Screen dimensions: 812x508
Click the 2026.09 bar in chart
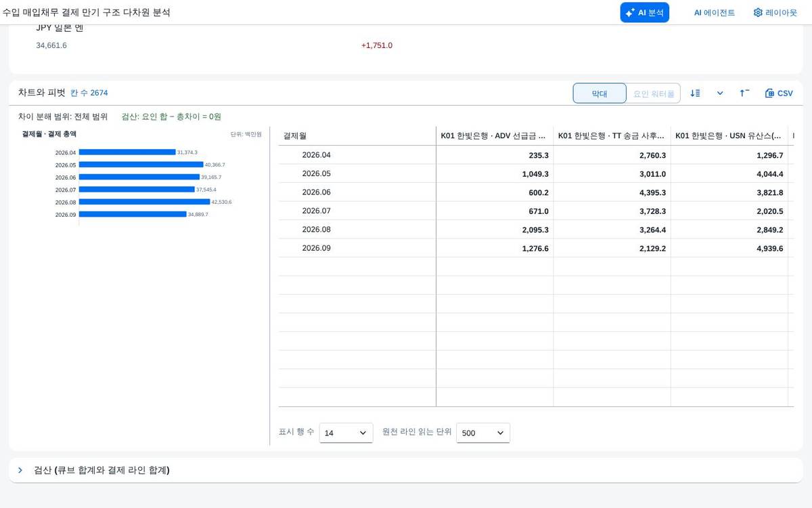[x=133, y=214]
